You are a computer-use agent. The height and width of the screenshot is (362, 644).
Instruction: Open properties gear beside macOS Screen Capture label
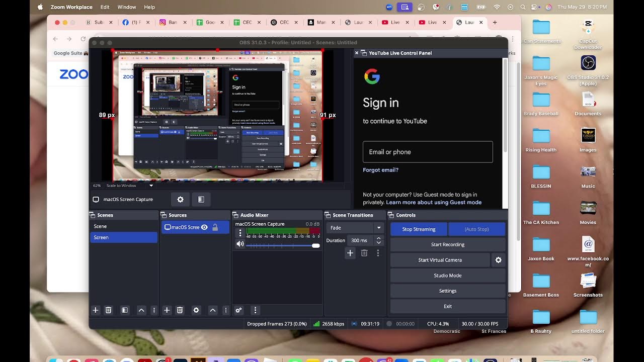pos(181,200)
